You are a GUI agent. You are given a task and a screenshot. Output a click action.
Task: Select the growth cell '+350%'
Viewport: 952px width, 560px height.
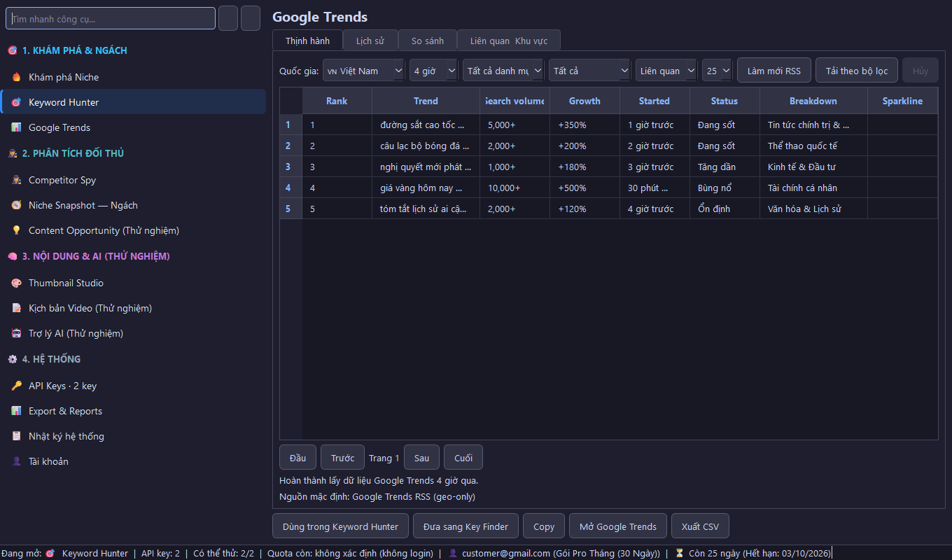click(x=584, y=125)
